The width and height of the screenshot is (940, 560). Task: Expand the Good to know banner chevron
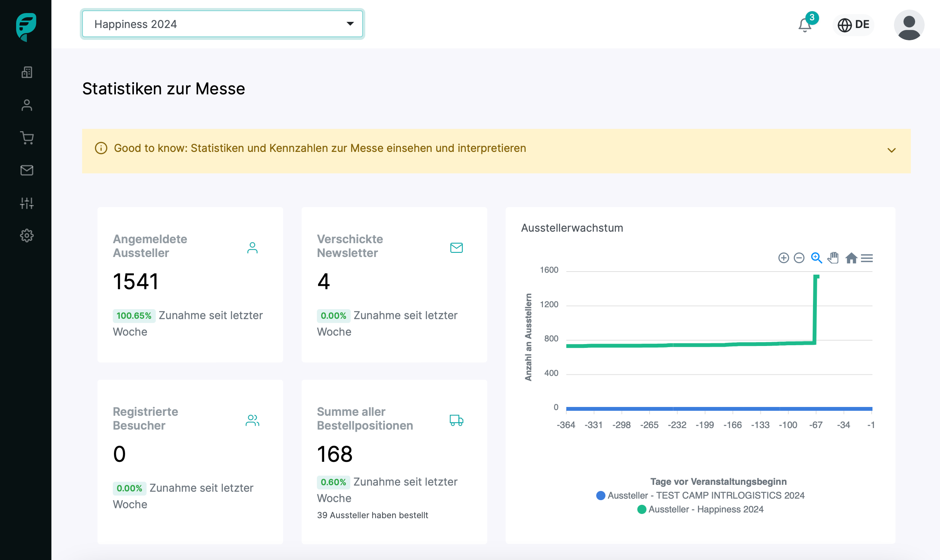(891, 150)
